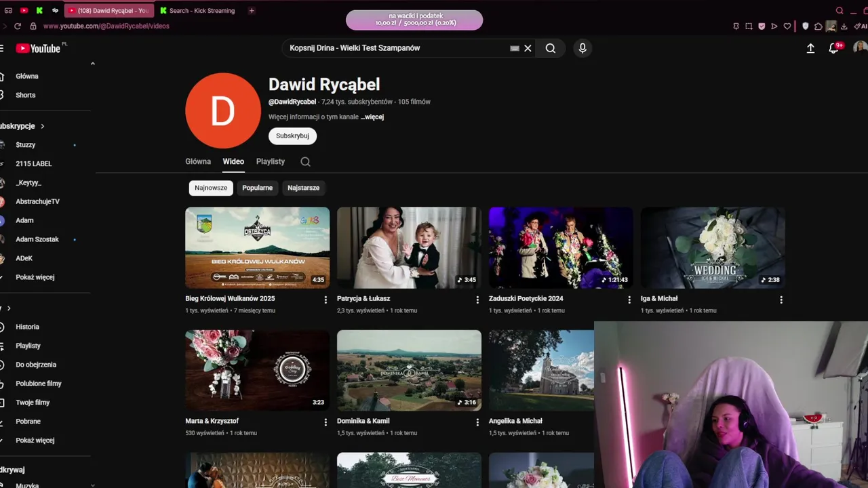Select the Najstarsze filter chip
The image size is (868, 488).
[x=303, y=188]
